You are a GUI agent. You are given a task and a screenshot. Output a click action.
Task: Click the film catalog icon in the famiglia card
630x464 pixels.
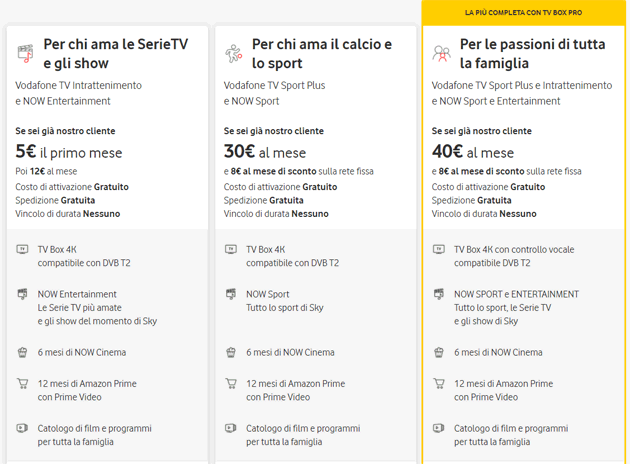pos(439,428)
